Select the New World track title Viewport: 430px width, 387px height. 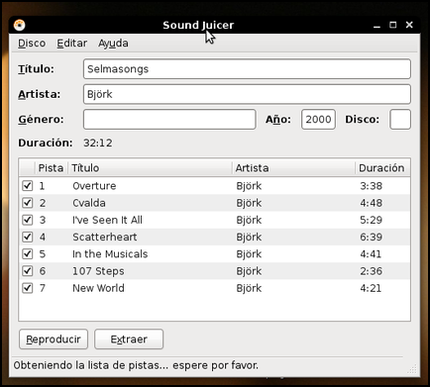click(x=98, y=288)
